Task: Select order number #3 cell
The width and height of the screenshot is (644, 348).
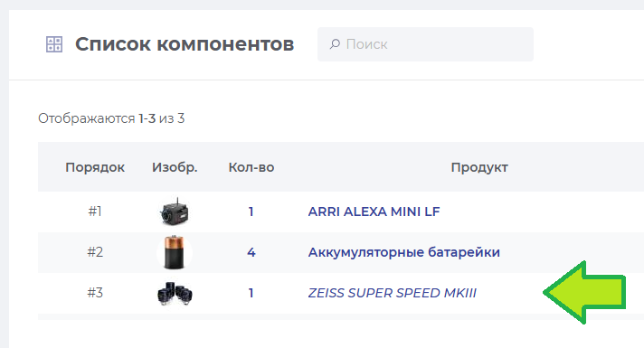Action: (x=95, y=293)
